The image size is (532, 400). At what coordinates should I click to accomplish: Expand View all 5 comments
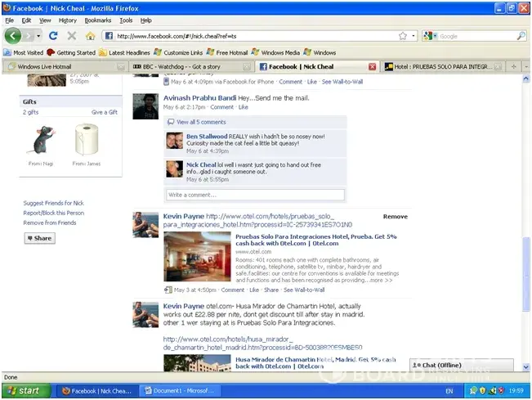pos(200,121)
